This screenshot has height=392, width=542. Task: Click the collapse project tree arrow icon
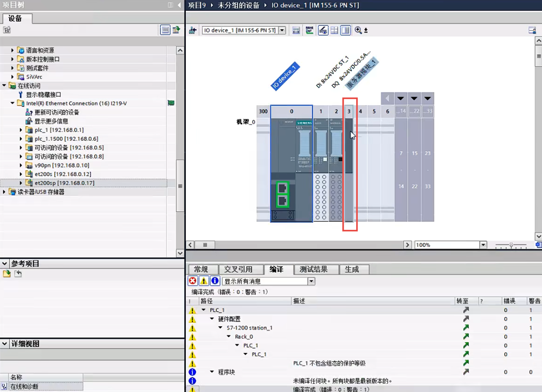pyautogui.click(x=179, y=5)
